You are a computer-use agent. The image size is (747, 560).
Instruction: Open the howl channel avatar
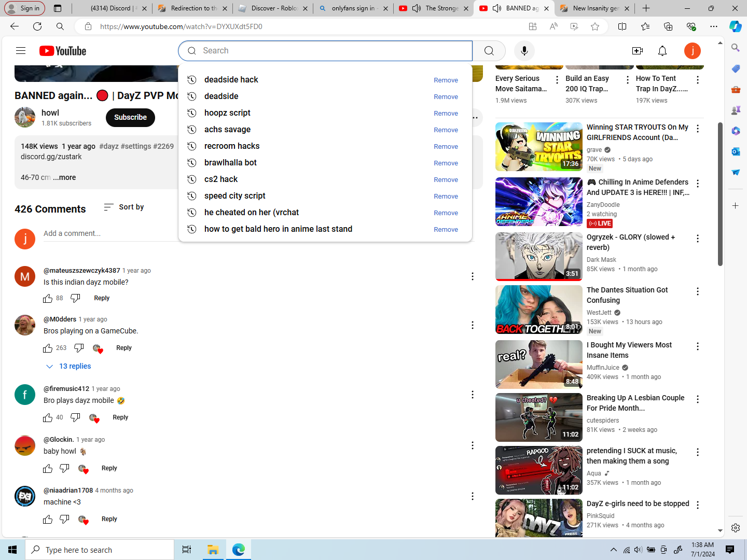coord(25,117)
